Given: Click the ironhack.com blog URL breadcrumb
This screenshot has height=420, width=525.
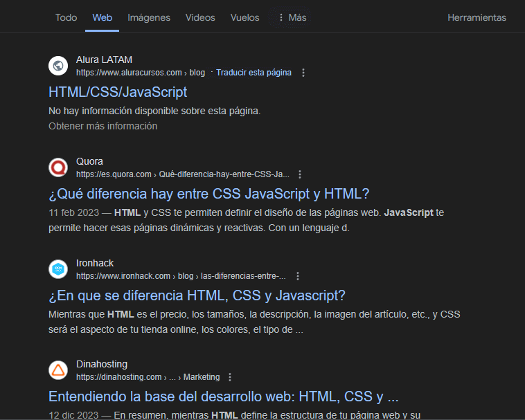Looking at the screenshot, I should coord(181,276).
